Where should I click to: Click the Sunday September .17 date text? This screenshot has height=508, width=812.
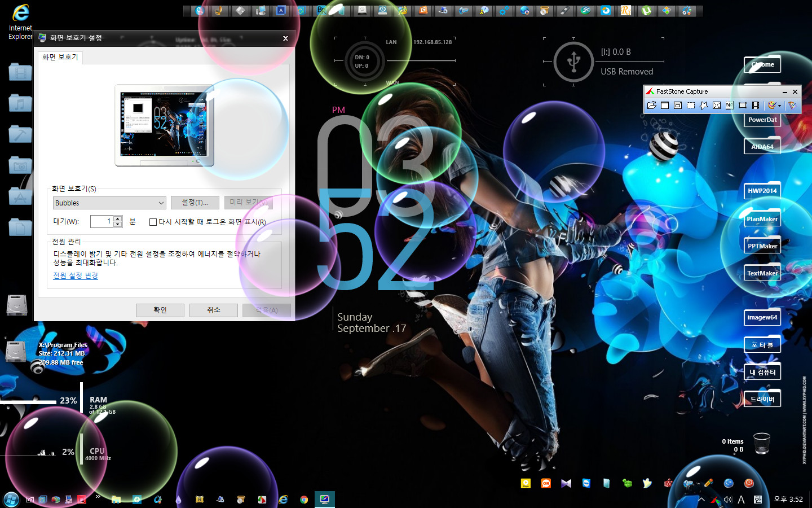tap(372, 323)
